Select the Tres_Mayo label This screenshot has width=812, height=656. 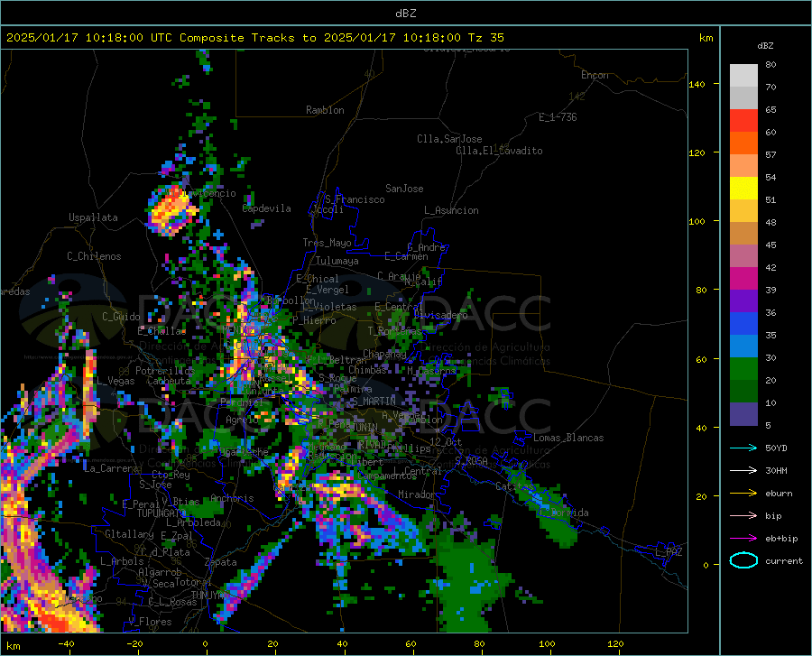tap(327, 243)
